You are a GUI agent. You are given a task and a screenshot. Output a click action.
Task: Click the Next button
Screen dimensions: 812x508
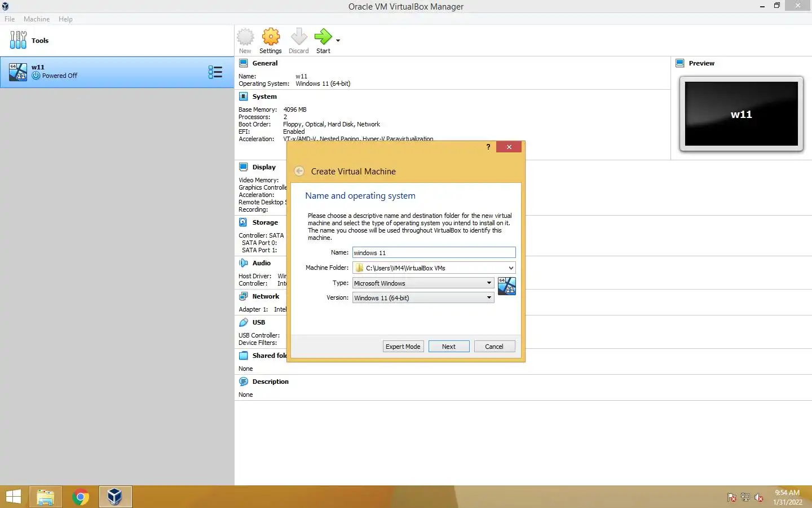(x=449, y=347)
